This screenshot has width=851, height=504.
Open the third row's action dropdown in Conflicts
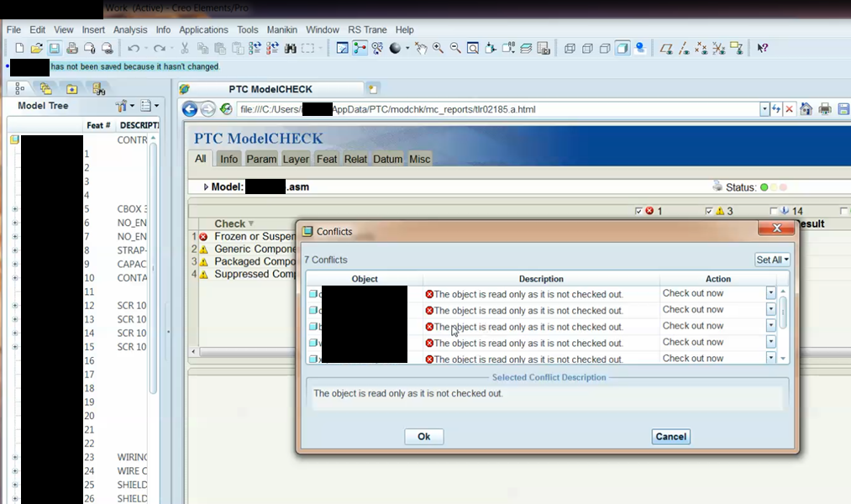click(x=770, y=326)
